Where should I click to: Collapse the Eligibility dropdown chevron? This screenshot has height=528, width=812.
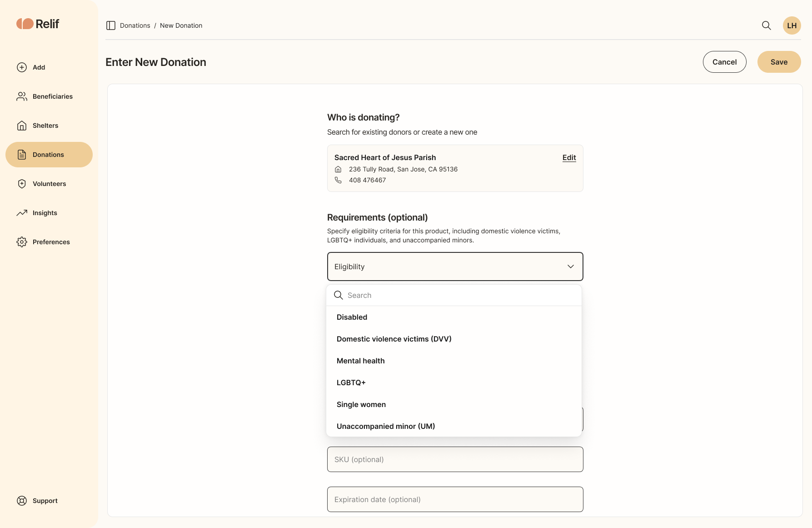tap(571, 267)
